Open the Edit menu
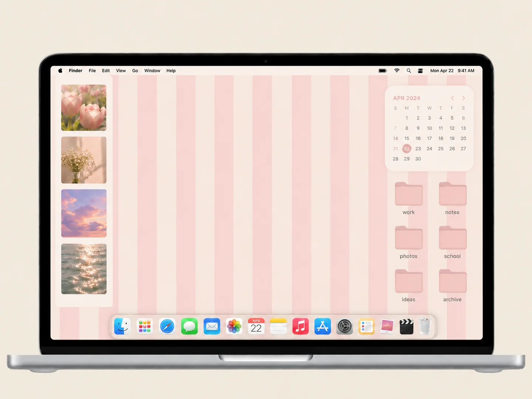The image size is (532, 399). (106, 71)
